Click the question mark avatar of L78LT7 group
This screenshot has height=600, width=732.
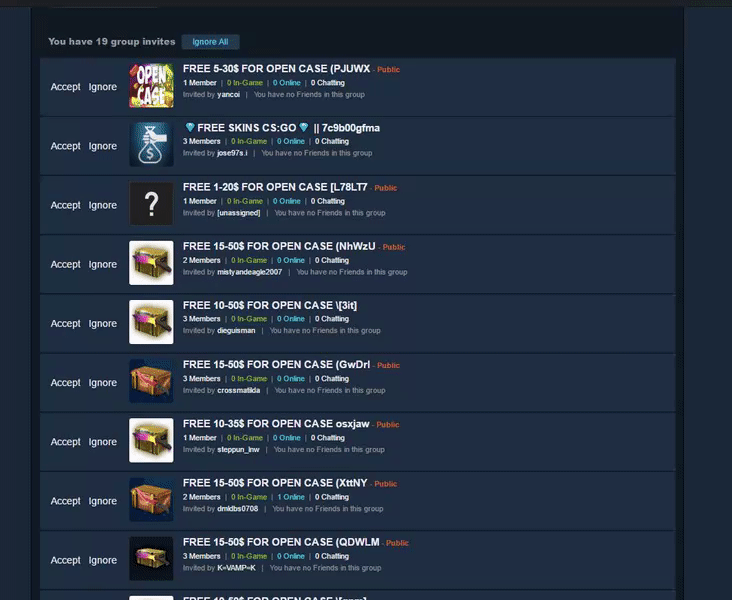pyautogui.click(x=151, y=204)
